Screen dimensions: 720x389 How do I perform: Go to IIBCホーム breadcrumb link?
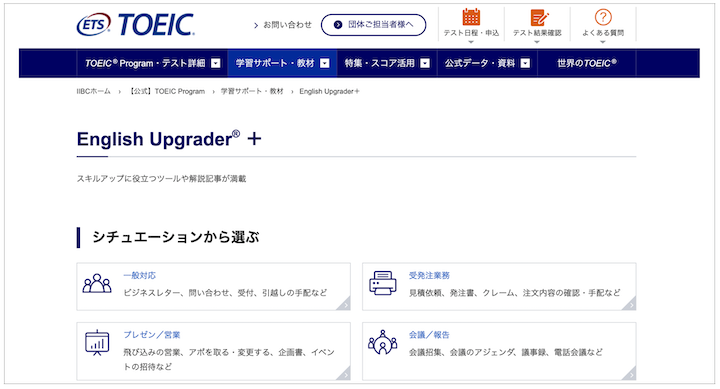click(x=94, y=91)
